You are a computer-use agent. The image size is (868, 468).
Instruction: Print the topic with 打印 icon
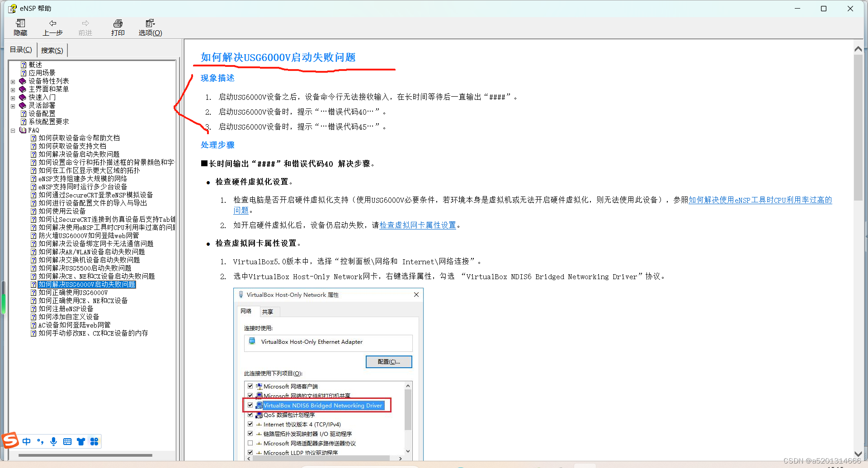(118, 27)
